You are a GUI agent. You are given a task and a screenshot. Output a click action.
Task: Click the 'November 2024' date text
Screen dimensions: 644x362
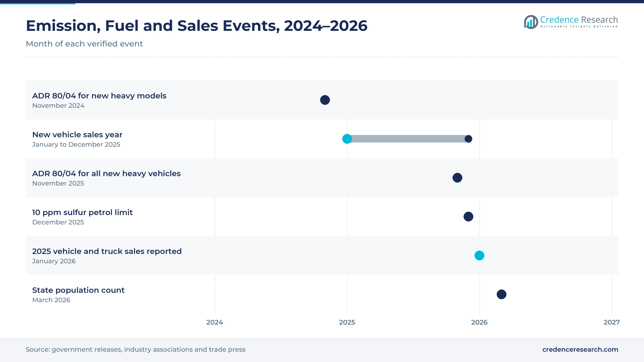(x=58, y=106)
